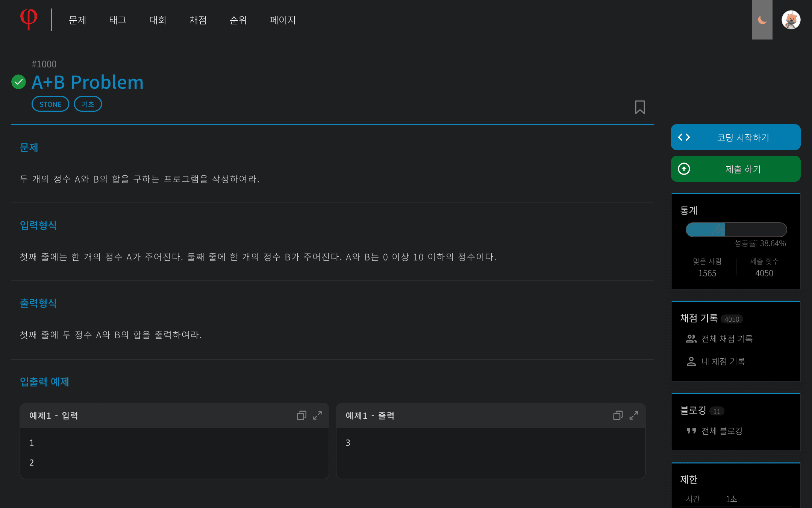
Task: Click the 11 badge next to 블로깅
Action: click(x=717, y=411)
